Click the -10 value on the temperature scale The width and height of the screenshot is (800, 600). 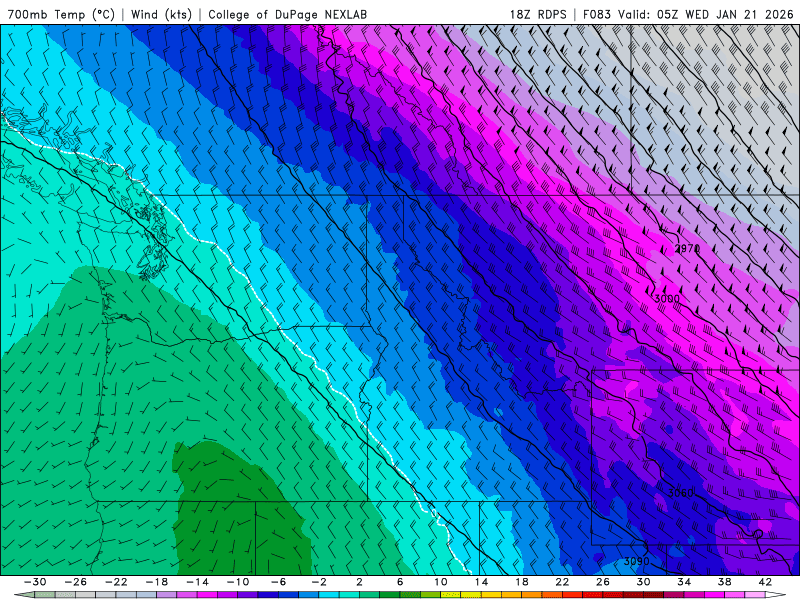tap(238, 582)
